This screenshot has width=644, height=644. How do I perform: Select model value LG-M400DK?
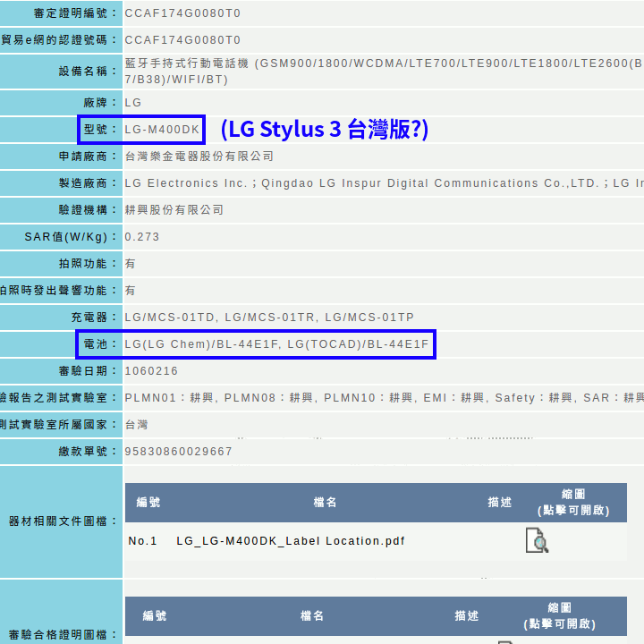162,130
